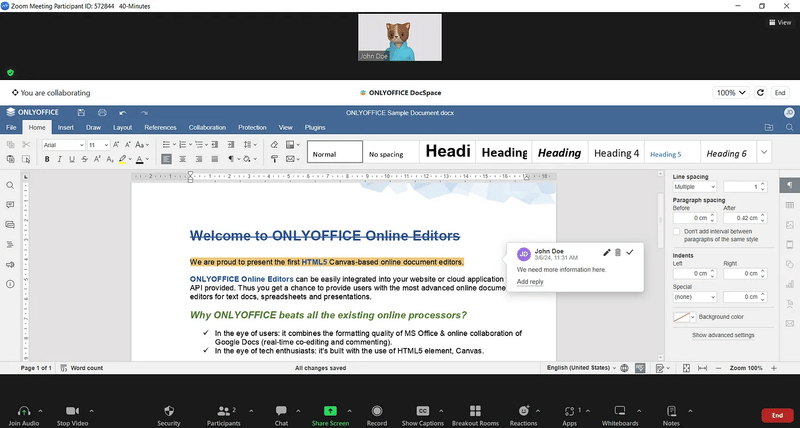The height and width of the screenshot is (428, 800).
Task: Undo the last action
Action: [122, 113]
